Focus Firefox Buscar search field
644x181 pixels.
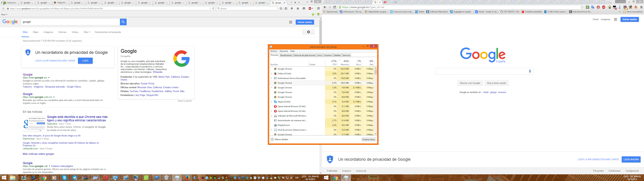[x=248, y=8]
